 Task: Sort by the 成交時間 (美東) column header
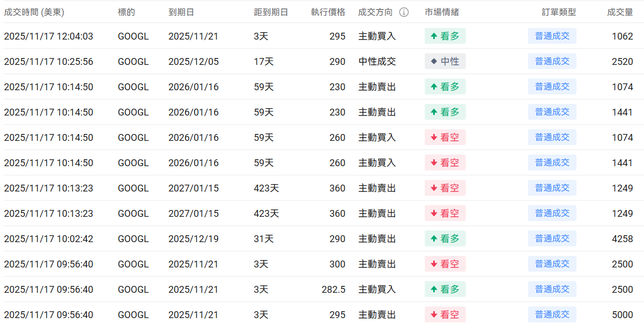click(34, 12)
